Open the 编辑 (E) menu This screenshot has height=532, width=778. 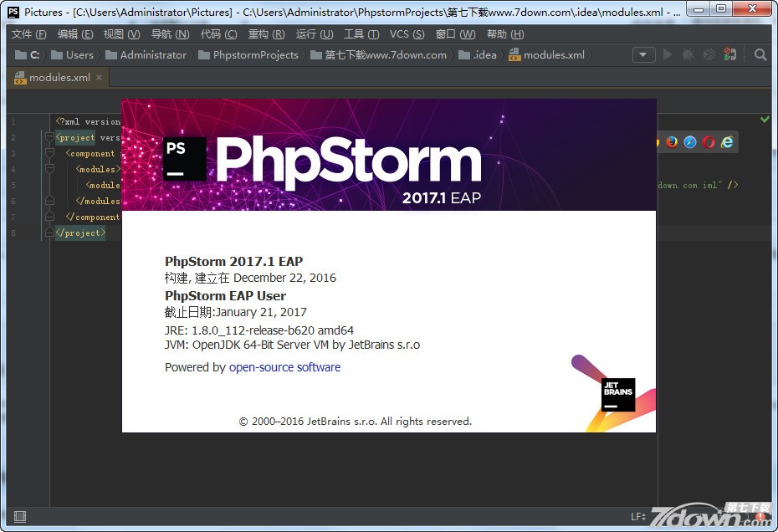pyautogui.click(x=75, y=33)
